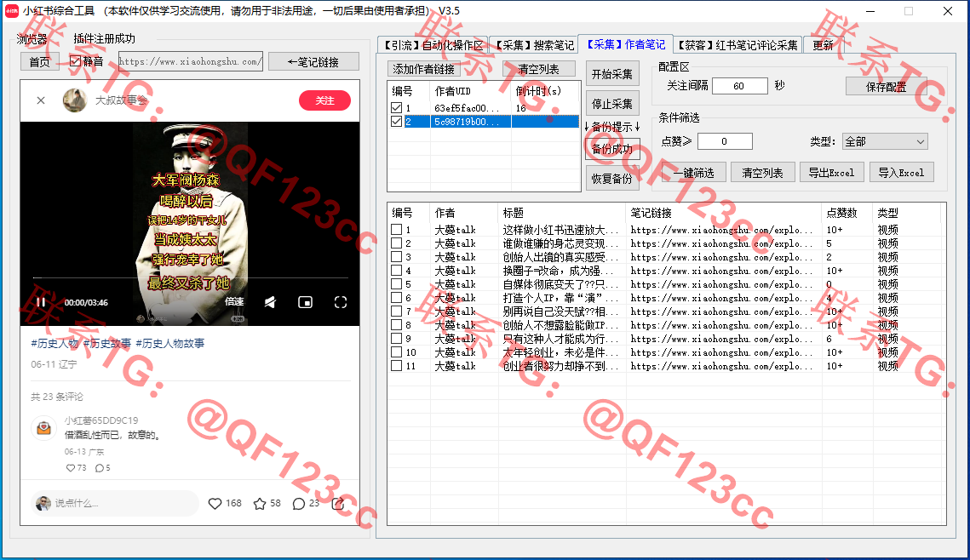Open hashtag #历史人物
Screen dimensions: 970x560
click(55, 343)
